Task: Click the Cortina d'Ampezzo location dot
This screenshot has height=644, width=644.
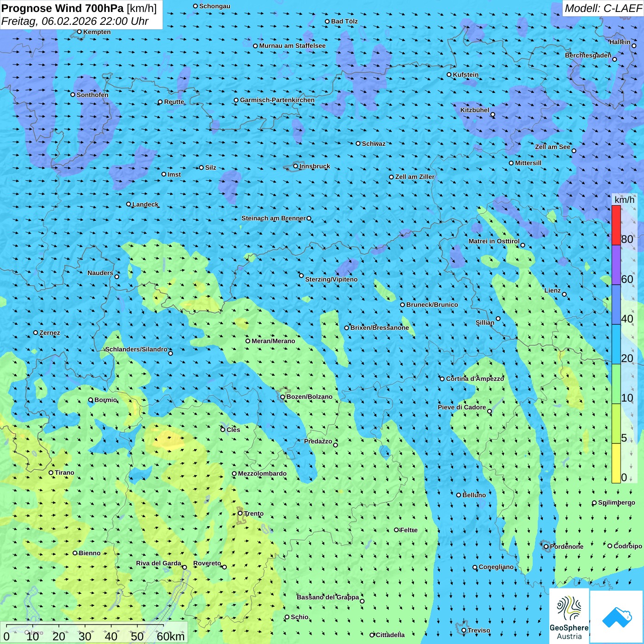Action: [x=442, y=379]
